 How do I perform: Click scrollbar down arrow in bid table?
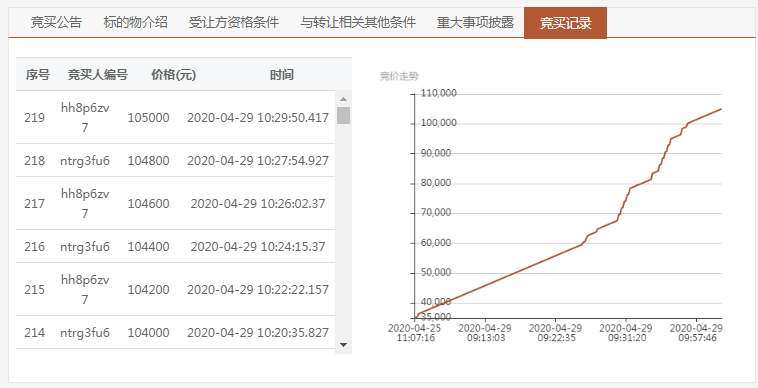coord(343,345)
